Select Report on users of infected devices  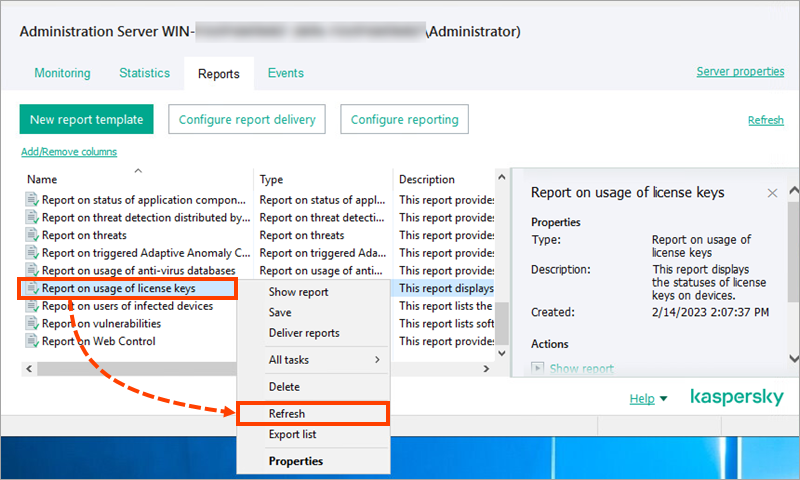coord(128,306)
